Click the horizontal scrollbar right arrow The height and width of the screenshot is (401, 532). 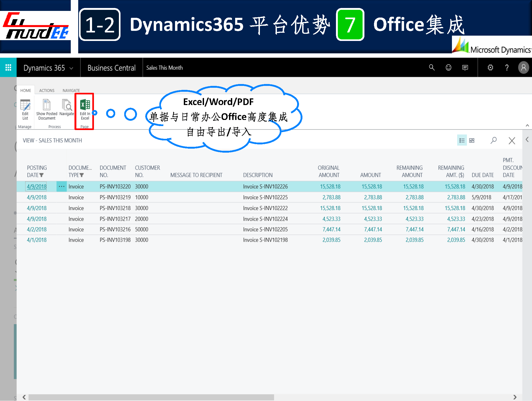tap(515, 397)
